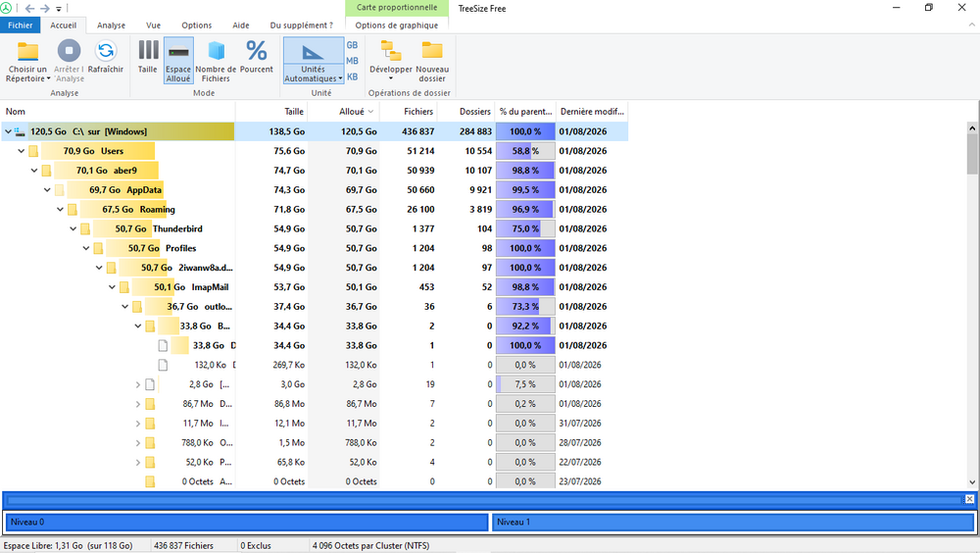
Task: Click scrollbar down arrow of file list
Action: click(972, 482)
